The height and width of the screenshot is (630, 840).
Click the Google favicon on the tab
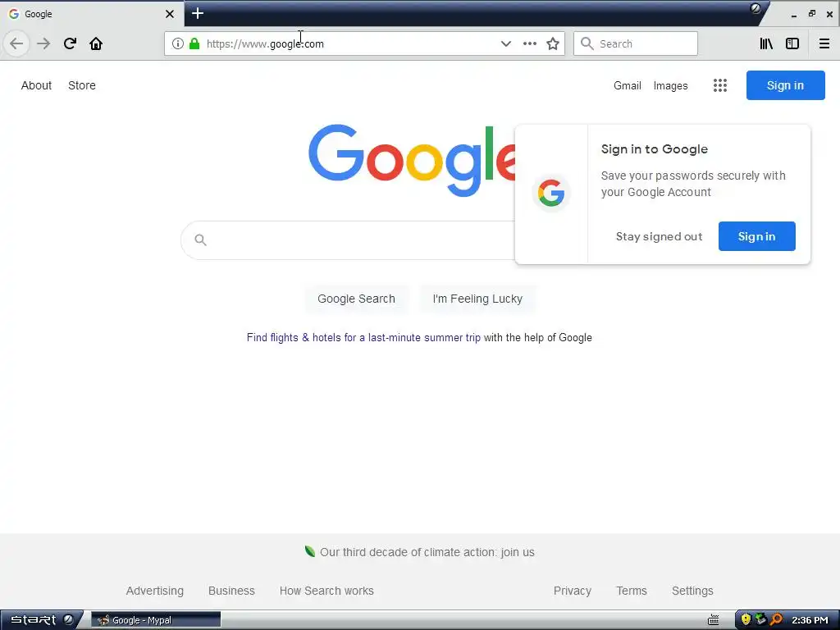14,14
